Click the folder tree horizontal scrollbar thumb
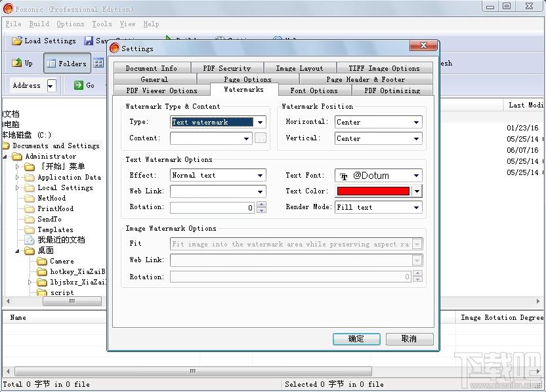 click(x=72, y=302)
